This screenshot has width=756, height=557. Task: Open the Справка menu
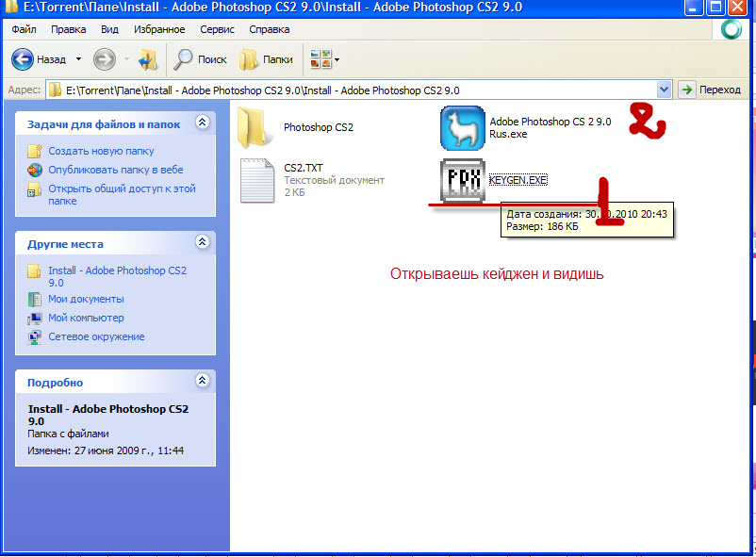(269, 29)
